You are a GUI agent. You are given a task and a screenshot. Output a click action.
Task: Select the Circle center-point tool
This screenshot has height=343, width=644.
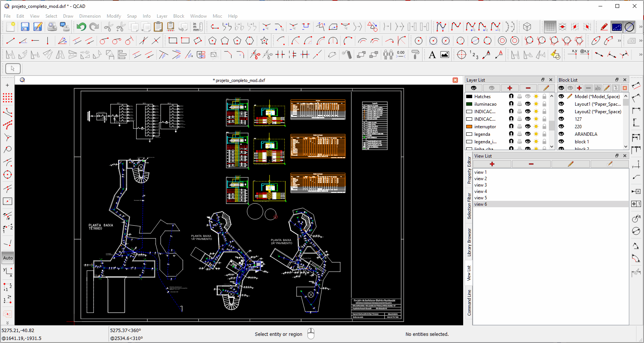coord(418,41)
